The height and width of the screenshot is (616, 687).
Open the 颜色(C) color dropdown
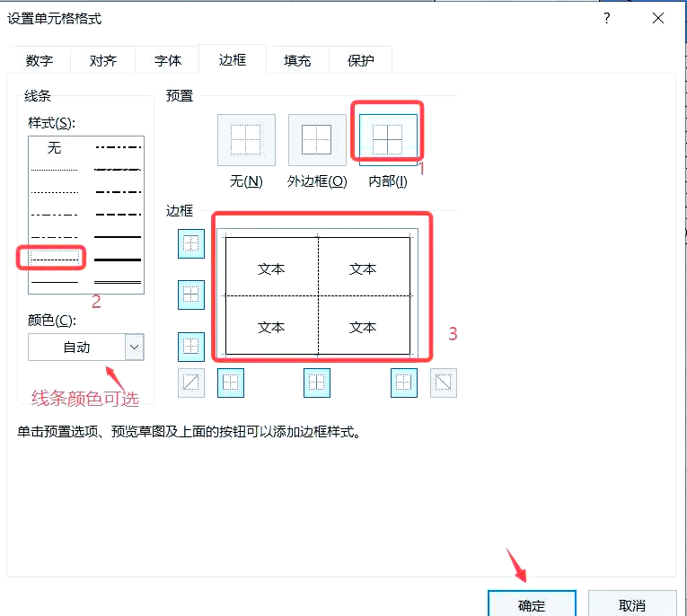click(86, 347)
